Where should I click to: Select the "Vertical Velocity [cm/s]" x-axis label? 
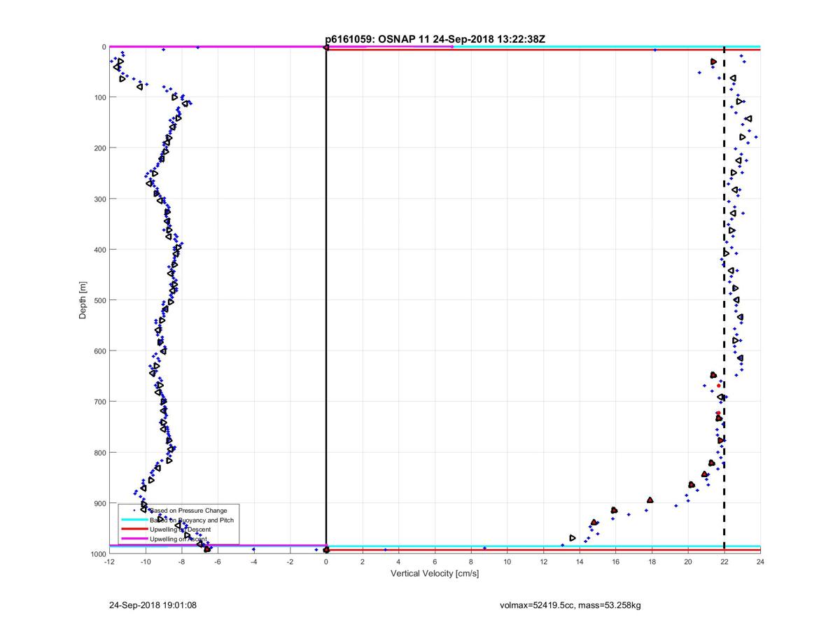[x=435, y=574]
